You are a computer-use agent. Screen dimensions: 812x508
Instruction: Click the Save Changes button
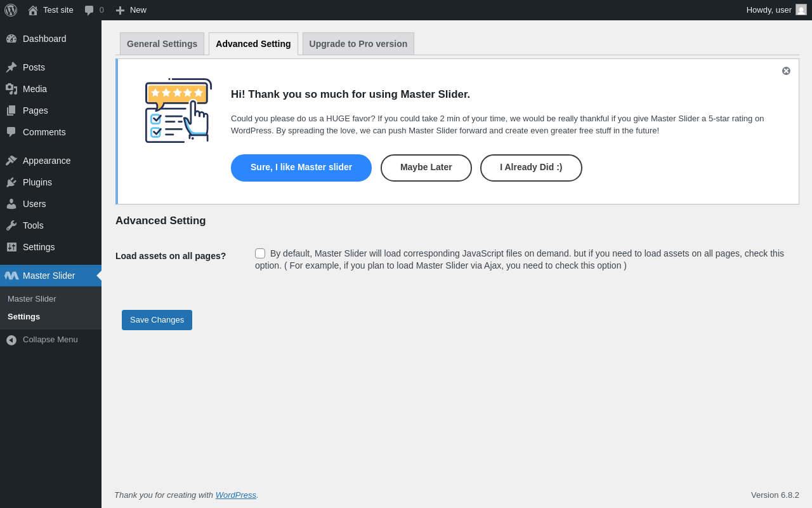point(157,320)
